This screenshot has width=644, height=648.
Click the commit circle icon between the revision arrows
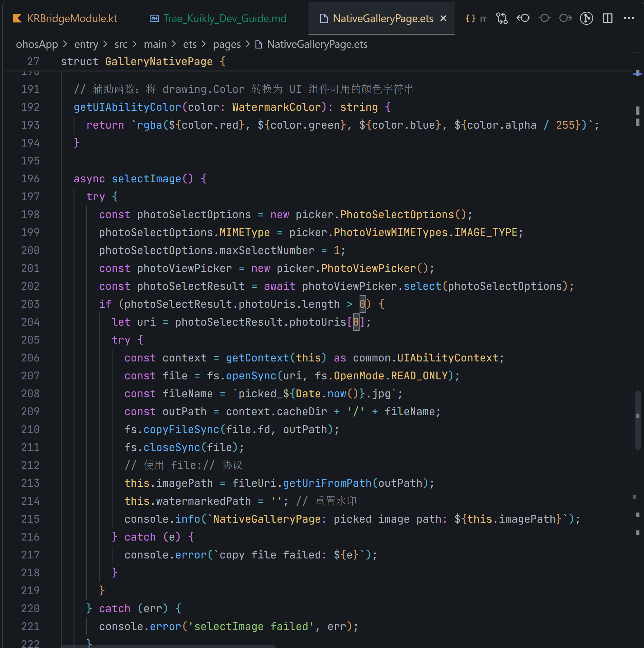[544, 18]
